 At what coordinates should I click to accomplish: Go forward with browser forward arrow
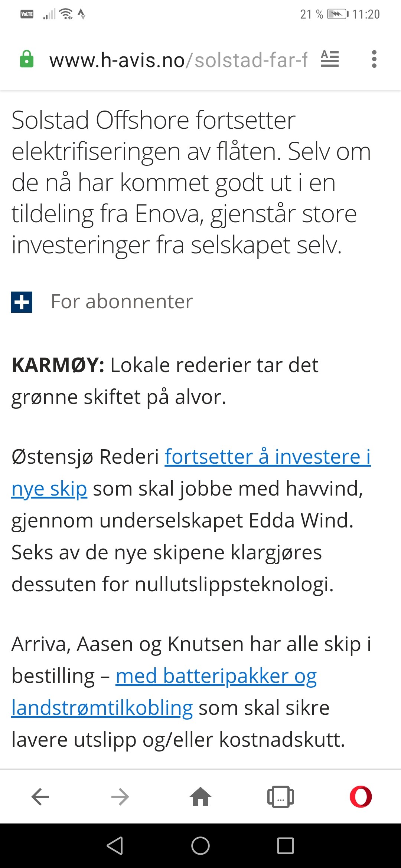click(x=120, y=797)
